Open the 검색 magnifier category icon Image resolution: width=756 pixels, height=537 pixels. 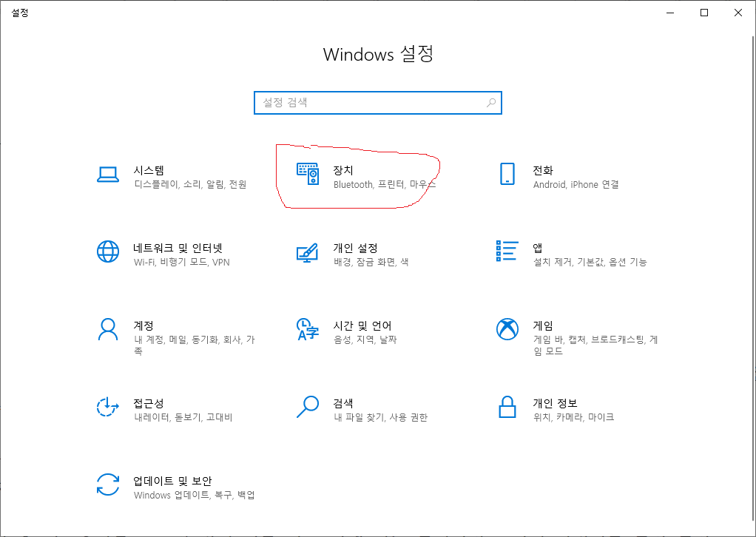pyautogui.click(x=308, y=407)
